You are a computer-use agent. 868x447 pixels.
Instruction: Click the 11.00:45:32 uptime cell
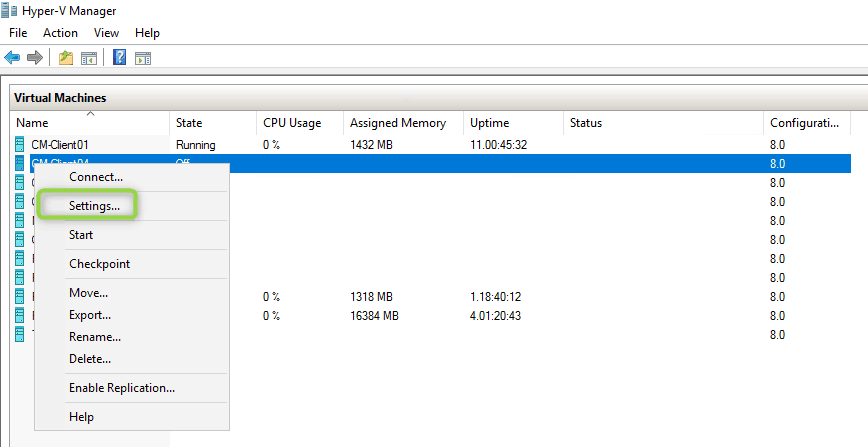pos(498,145)
